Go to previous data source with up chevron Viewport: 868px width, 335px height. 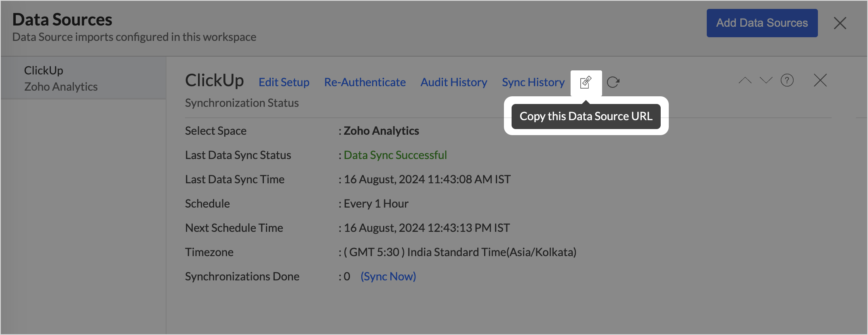click(745, 80)
